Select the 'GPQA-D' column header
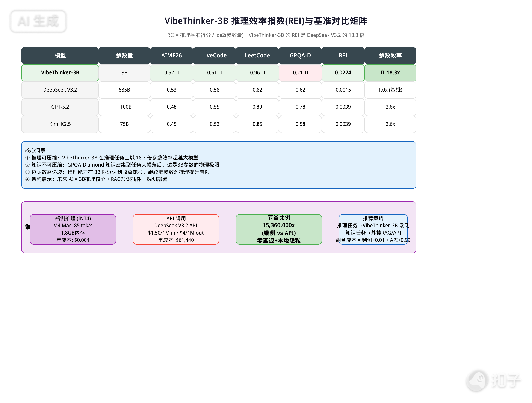This screenshot has width=532, height=403. click(x=300, y=56)
